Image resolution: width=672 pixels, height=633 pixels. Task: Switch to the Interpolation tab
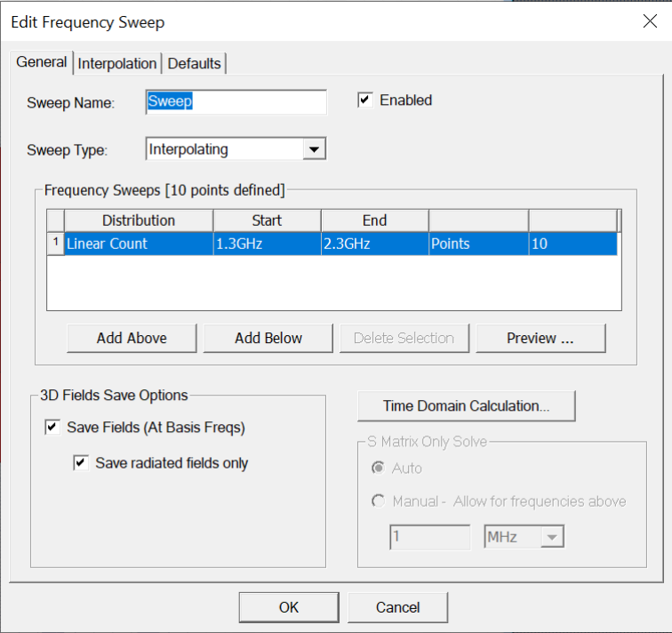[x=117, y=63]
